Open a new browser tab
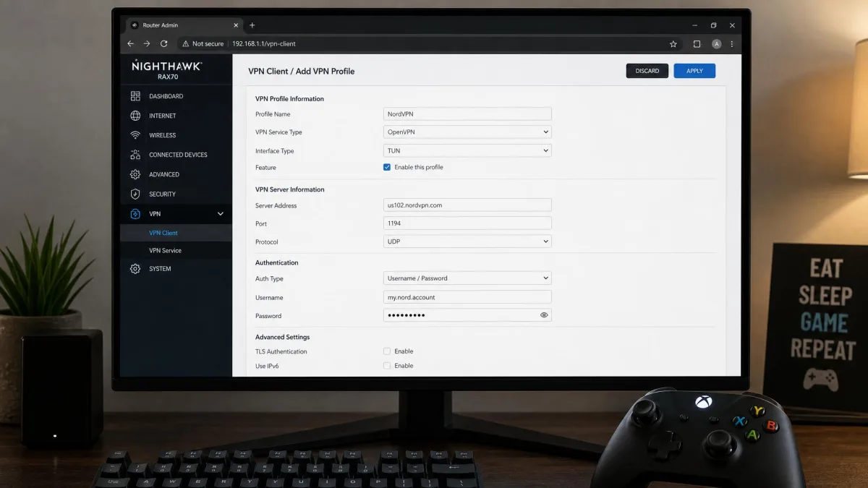Image resolution: width=868 pixels, height=488 pixels. pos(252,25)
